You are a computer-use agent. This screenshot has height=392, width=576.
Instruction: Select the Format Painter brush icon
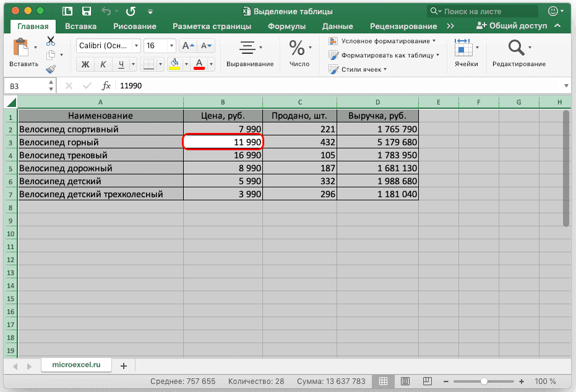point(51,69)
